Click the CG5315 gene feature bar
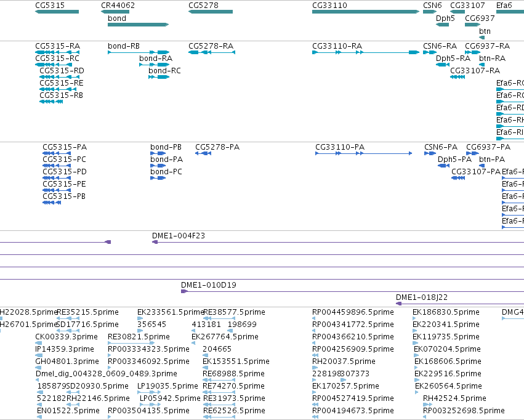This screenshot has height=420, width=524. point(57,12)
